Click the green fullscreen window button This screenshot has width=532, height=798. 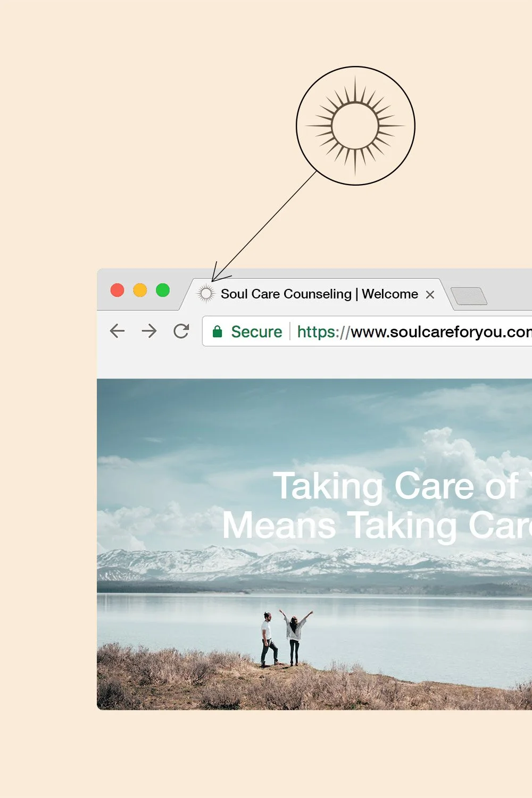click(x=163, y=290)
